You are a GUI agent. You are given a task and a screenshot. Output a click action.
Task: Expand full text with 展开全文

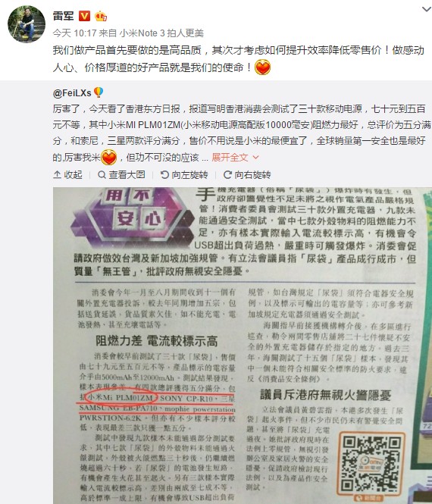coord(230,157)
